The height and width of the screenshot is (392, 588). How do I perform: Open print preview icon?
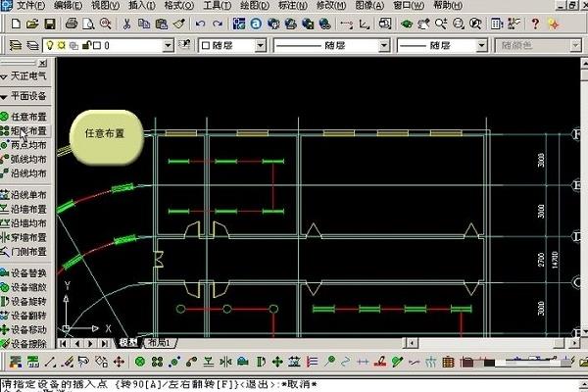(88, 24)
